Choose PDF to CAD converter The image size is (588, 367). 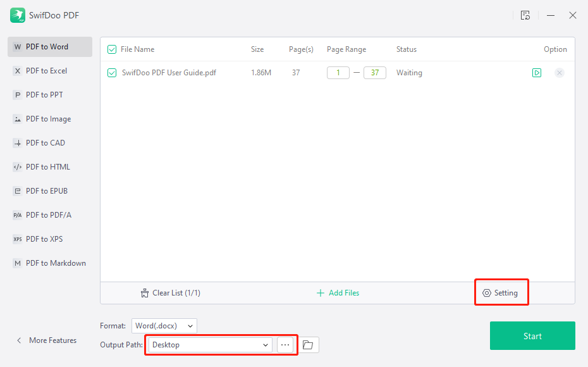point(50,143)
